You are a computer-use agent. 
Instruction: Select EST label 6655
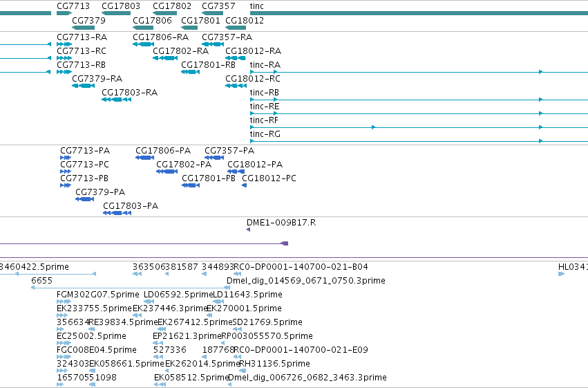pyautogui.click(x=42, y=281)
